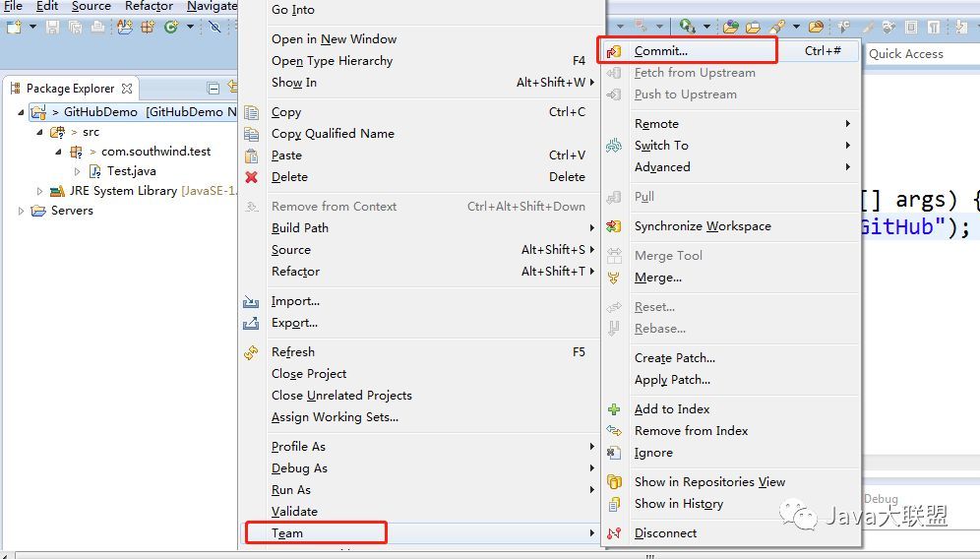Close the Package Explorer tab

click(x=127, y=89)
